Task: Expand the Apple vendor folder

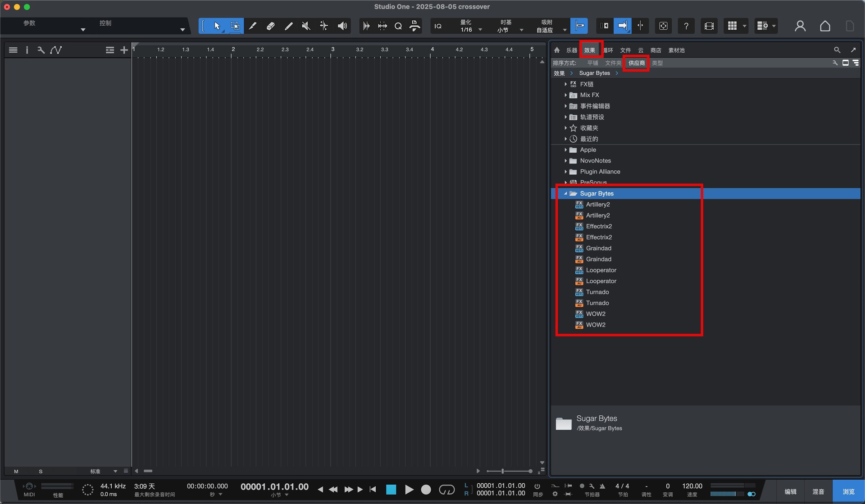Action: click(565, 150)
